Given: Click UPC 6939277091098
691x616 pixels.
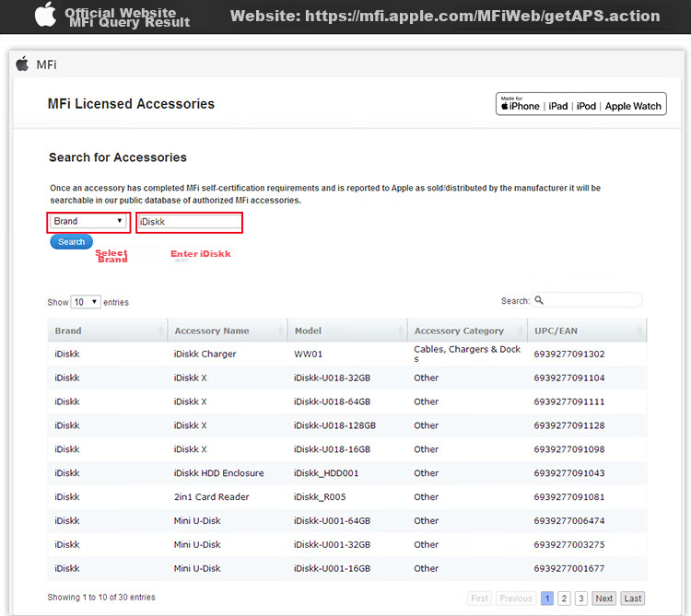Looking at the screenshot, I should pos(569,449).
